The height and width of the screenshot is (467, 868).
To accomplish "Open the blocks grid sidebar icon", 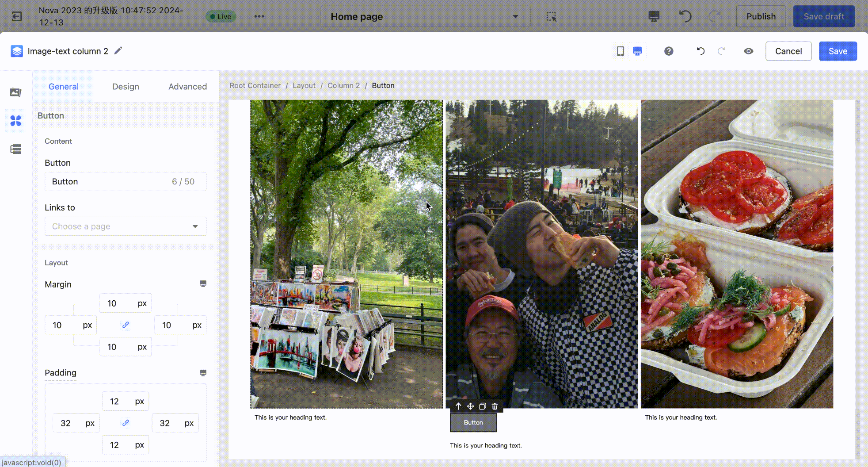I will click(x=16, y=121).
